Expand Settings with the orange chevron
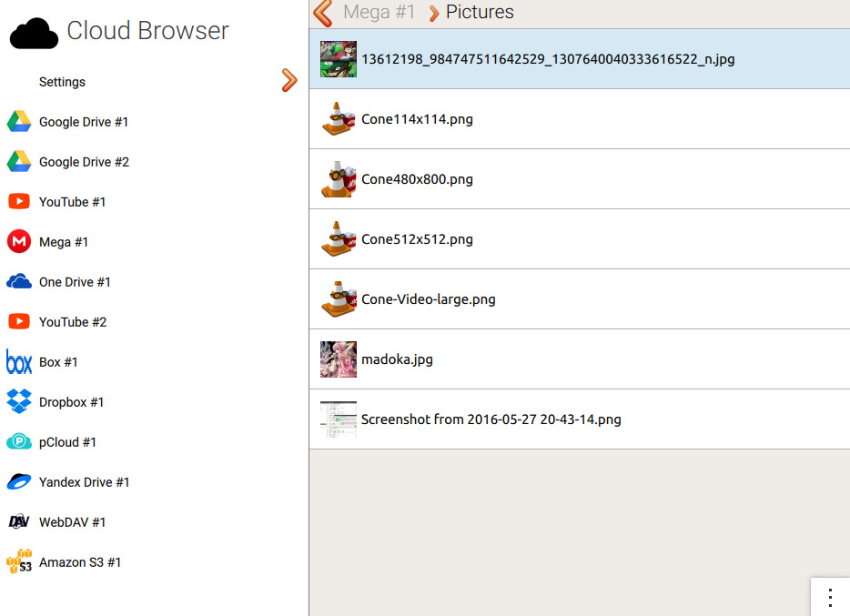The width and height of the screenshot is (850, 616). pos(289,80)
